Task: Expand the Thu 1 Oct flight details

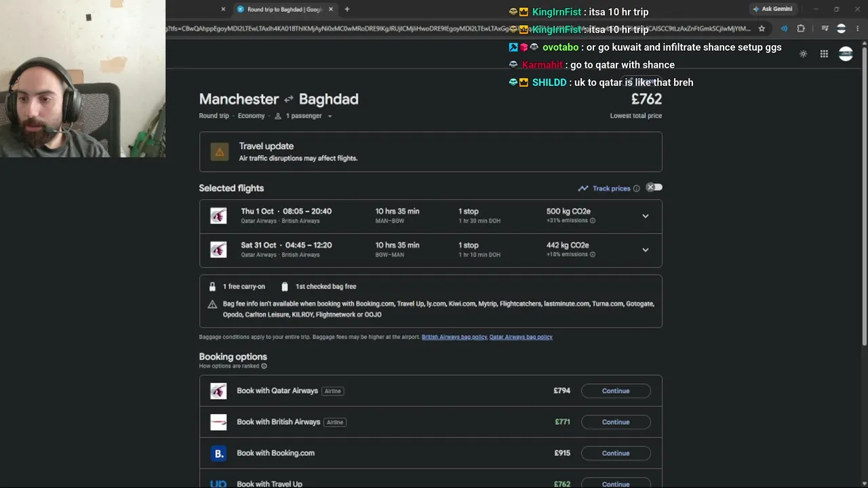Action: point(646,216)
